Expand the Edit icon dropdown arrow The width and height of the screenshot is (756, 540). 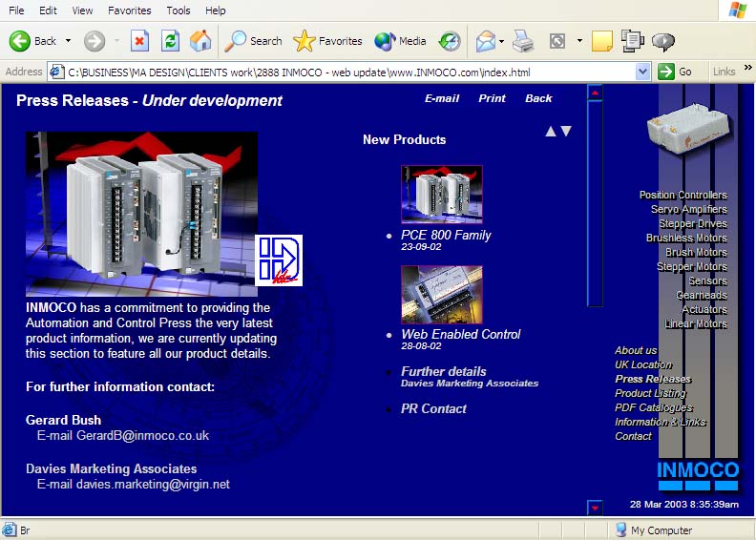click(x=579, y=41)
